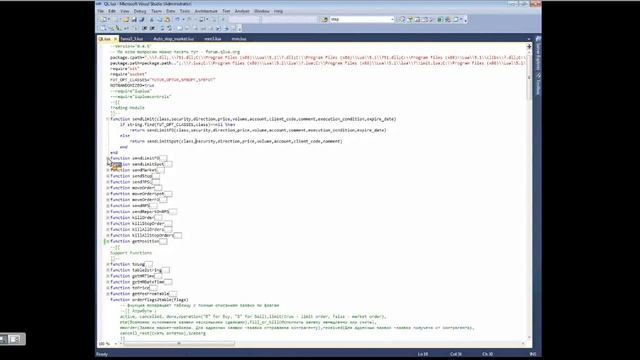Expand the function moveOrder block
Image resolution: width=640 pixels, height=360 pixels.
point(108,188)
